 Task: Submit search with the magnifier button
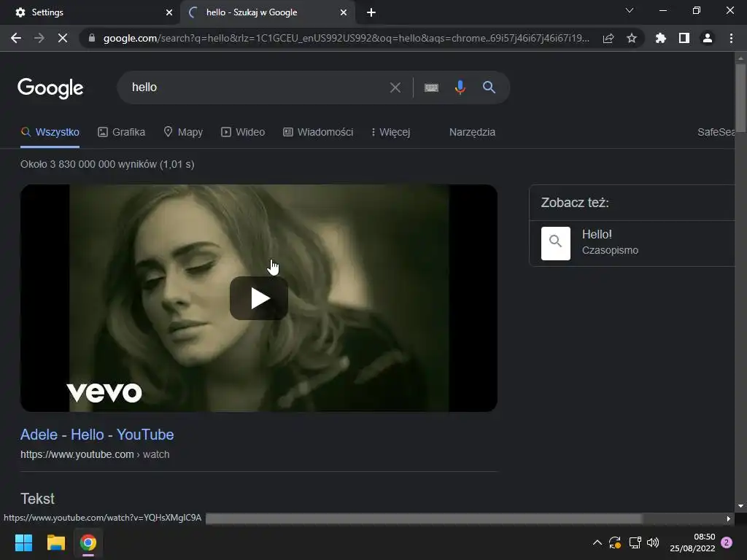pos(489,87)
